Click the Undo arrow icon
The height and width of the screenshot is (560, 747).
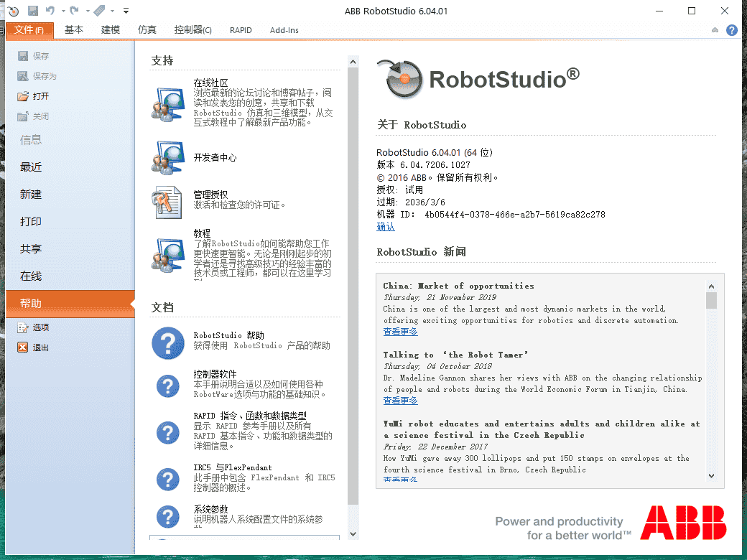(x=50, y=10)
